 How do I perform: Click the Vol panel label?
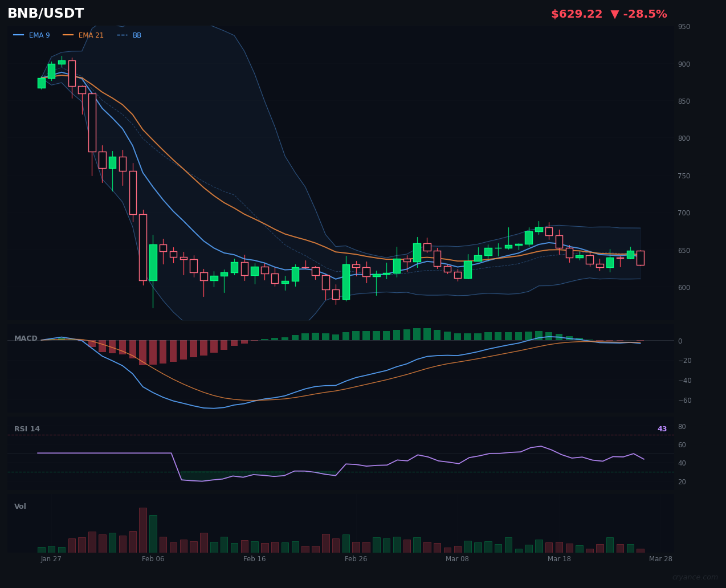click(20, 506)
